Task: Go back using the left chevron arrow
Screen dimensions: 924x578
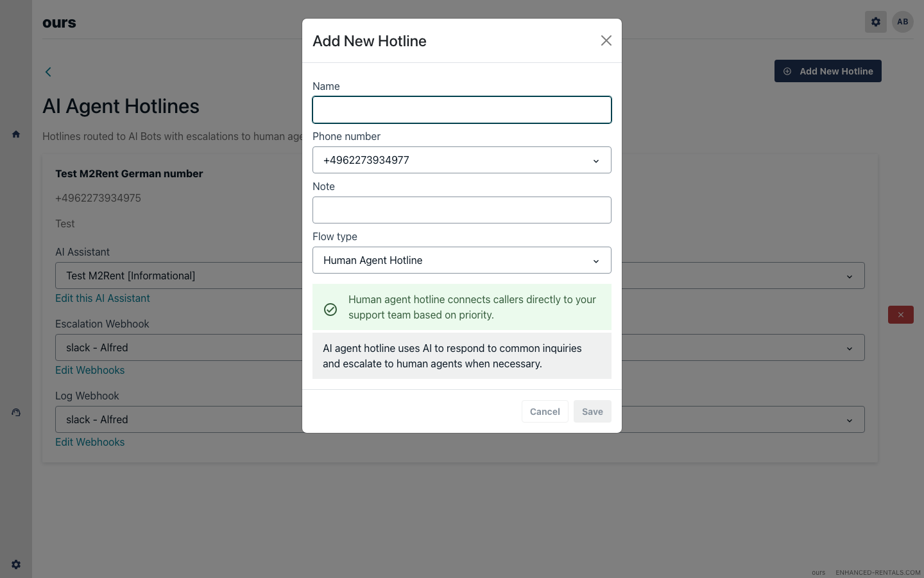Action: (48, 72)
